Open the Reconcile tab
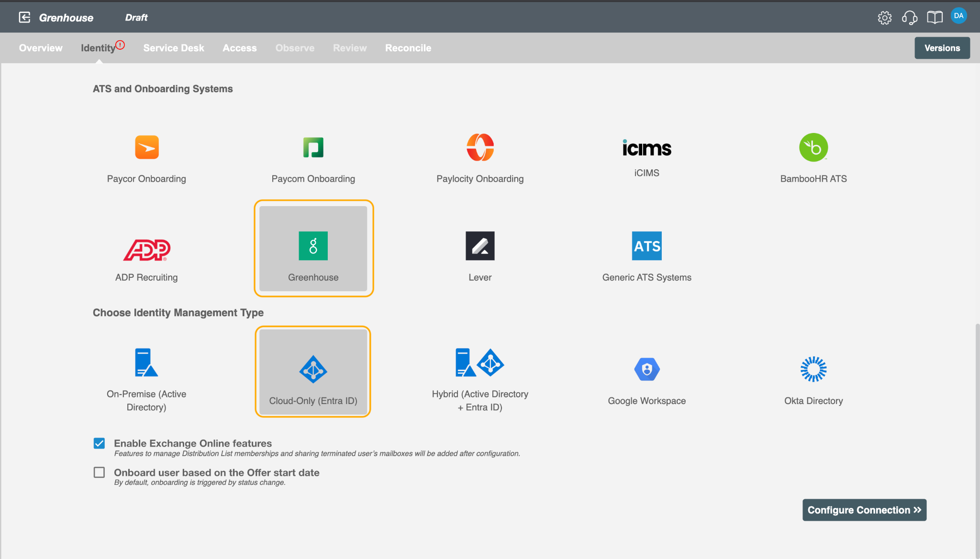980x559 pixels. click(x=408, y=48)
